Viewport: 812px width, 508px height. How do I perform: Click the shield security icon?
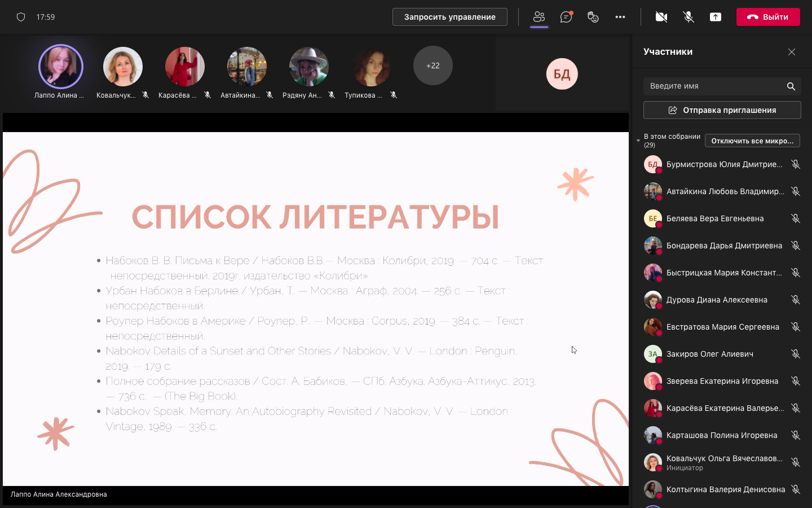tap(21, 17)
